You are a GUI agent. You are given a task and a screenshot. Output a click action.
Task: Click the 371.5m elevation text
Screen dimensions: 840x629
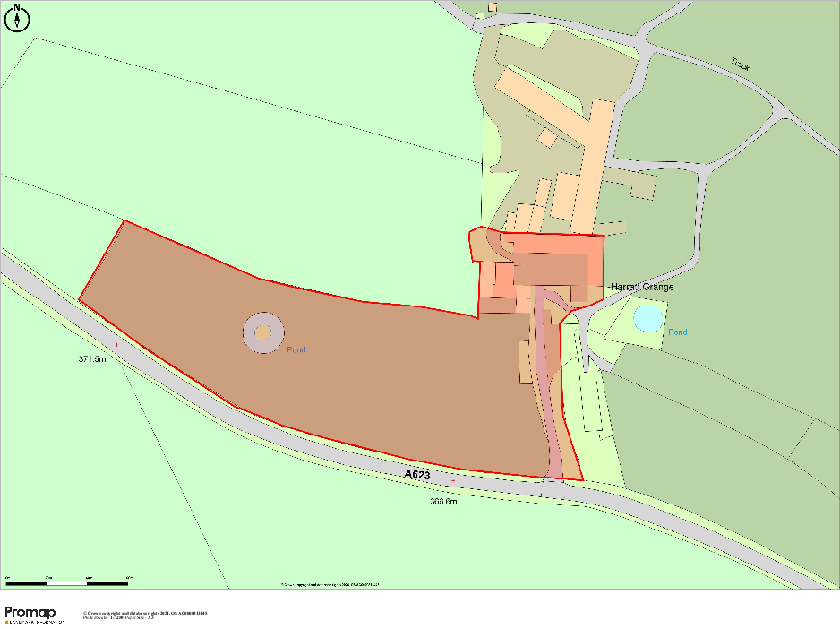pyautogui.click(x=92, y=358)
